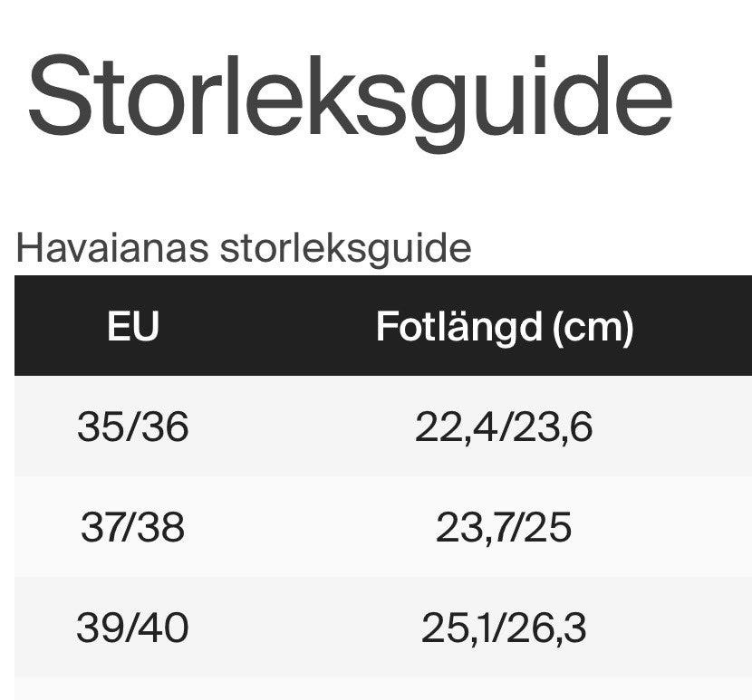Screen dimensions: 752x700
Task: Click the Fotlängd word in the table header
Action: click(459, 327)
